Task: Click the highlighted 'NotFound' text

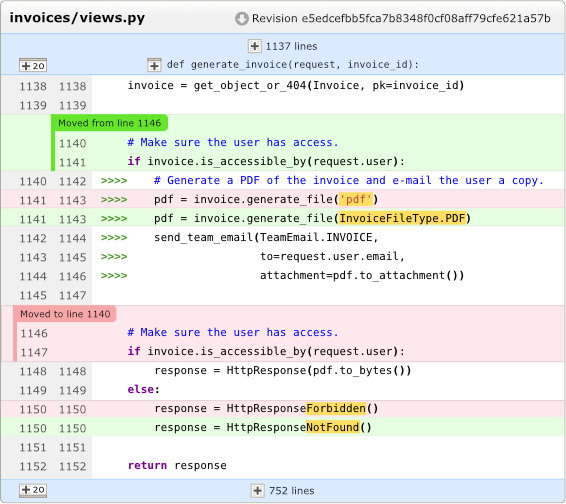Action: point(333,428)
